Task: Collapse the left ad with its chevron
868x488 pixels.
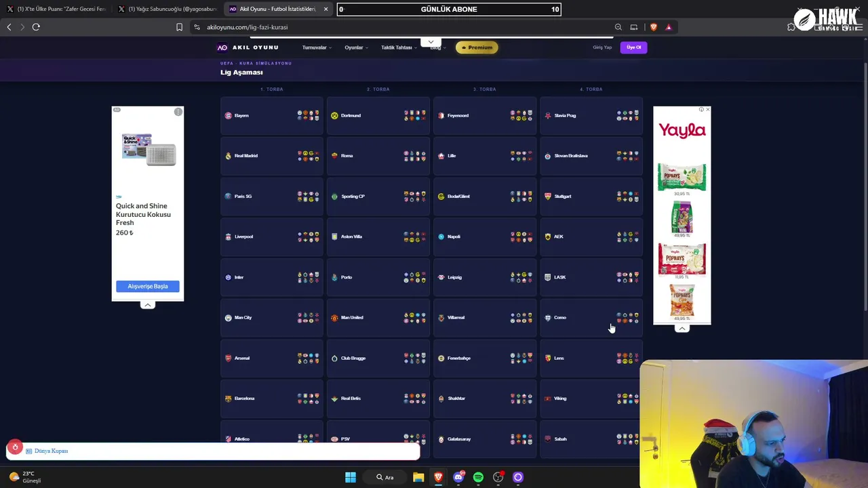Action: pyautogui.click(x=147, y=305)
